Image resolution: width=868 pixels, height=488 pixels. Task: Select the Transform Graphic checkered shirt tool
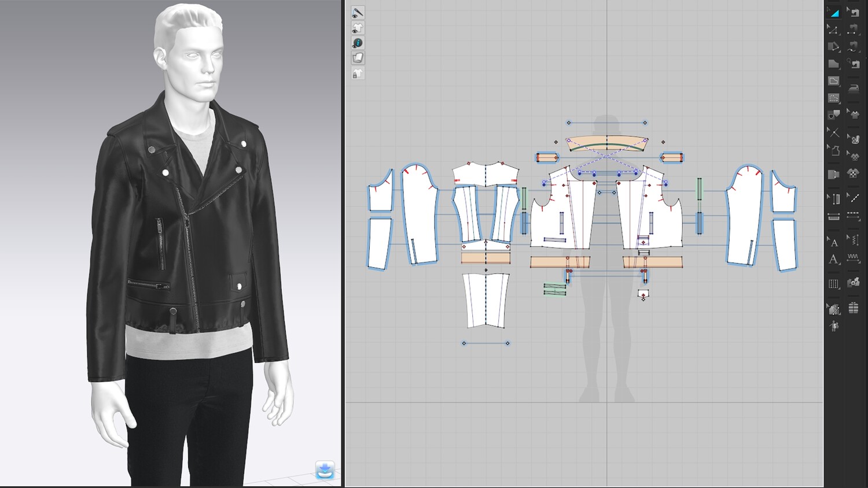pos(854,156)
